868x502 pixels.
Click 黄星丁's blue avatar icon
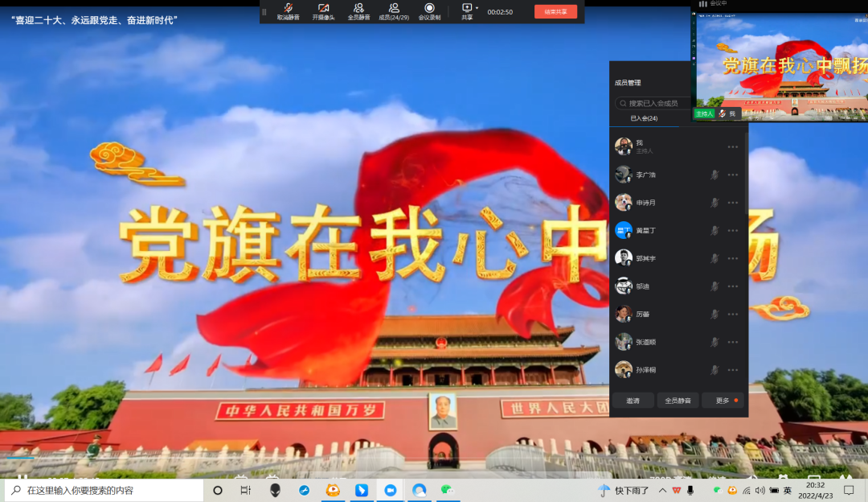coord(624,230)
